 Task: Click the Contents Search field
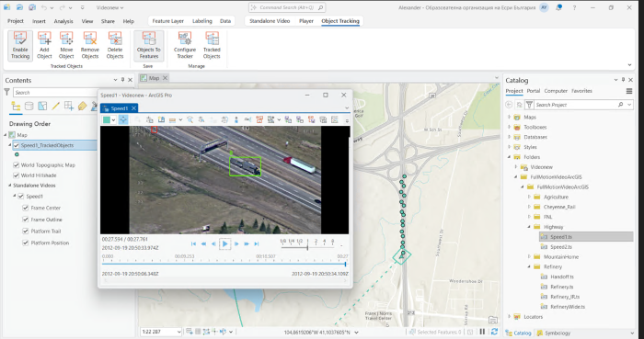tap(55, 93)
